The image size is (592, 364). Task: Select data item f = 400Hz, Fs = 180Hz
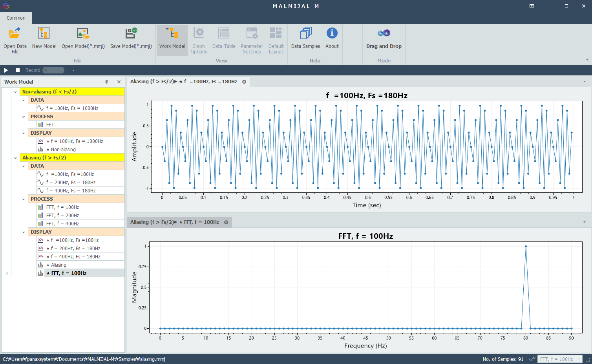80,190
